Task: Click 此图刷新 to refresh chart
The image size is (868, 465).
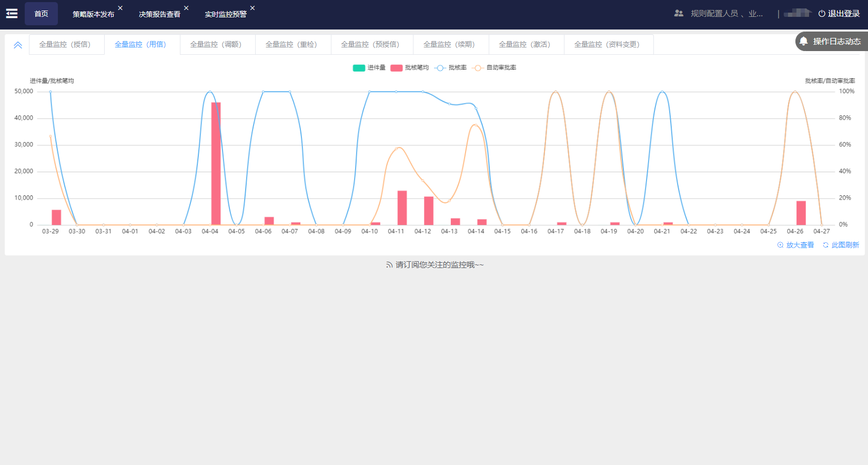Action: pos(841,245)
